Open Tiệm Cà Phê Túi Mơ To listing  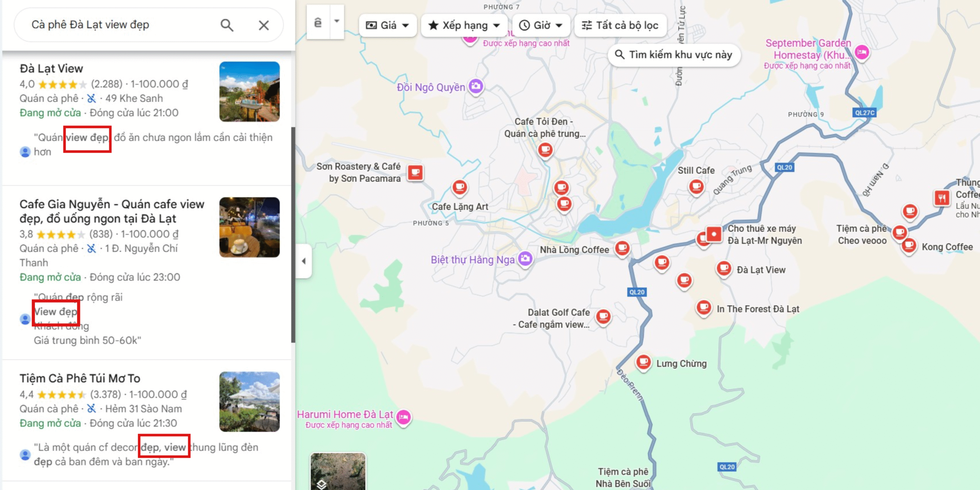[80, 378]
